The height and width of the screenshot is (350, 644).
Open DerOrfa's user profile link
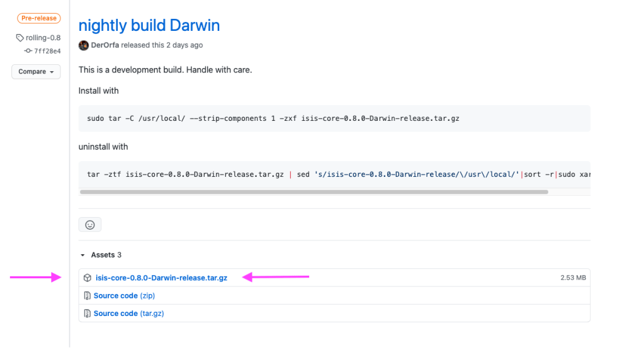tap(105, 45)
